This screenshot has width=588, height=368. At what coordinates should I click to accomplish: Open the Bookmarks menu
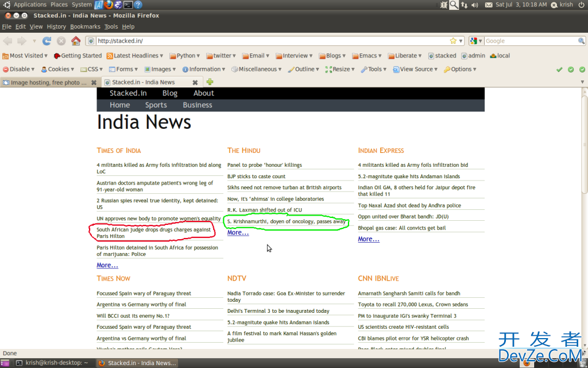(85, 26)
